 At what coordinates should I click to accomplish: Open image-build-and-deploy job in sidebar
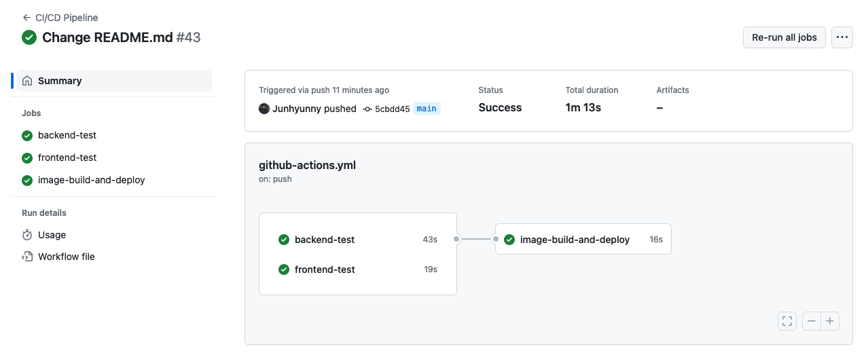coord(91,181)
